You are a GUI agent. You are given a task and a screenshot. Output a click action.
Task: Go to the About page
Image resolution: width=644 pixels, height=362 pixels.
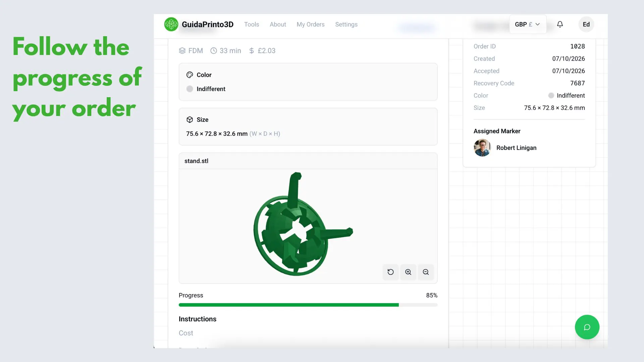coord(278,24)
